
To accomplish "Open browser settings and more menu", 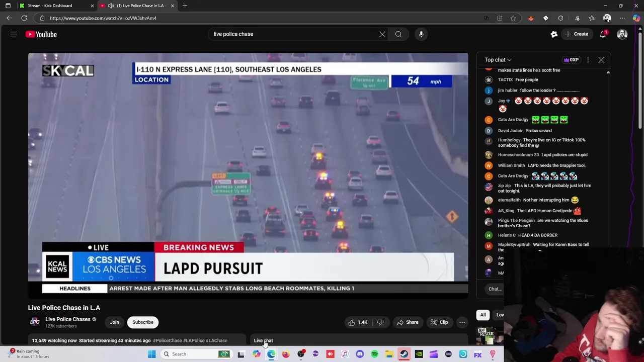I will coord(622,18).
